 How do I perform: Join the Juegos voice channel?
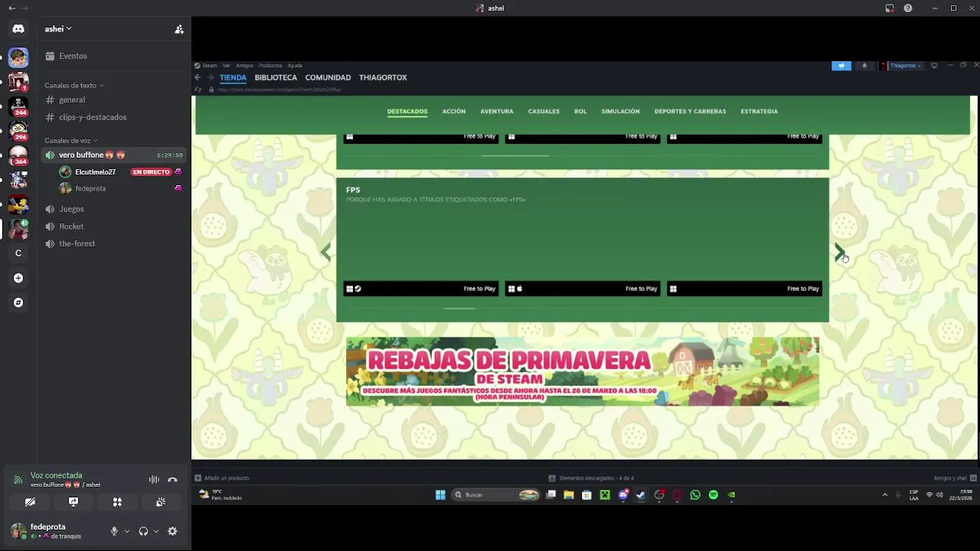point(113,209)
